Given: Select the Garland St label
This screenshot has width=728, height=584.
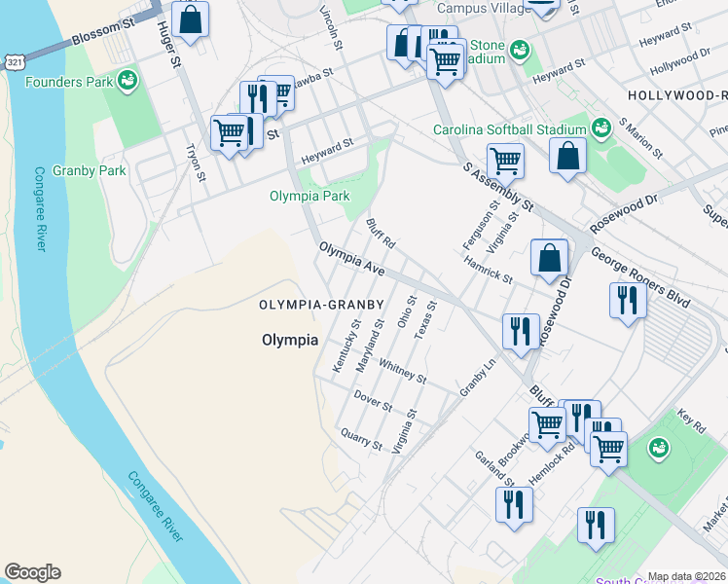Looking at the screenshot, I should tap(494, 469).
